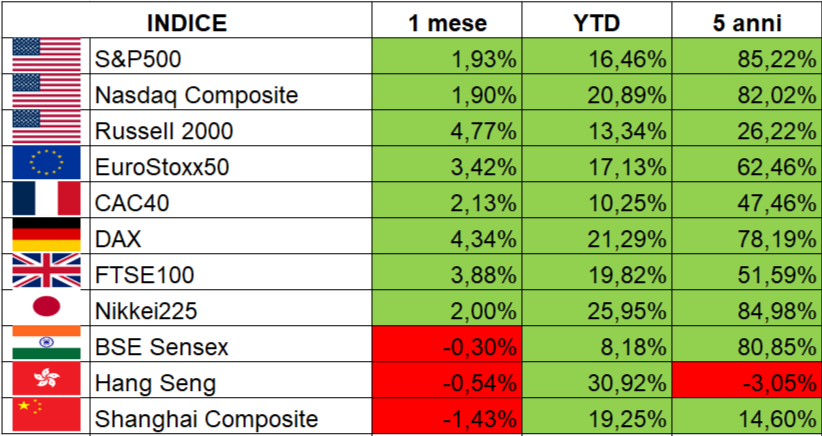Select the Shanghai Composite -1,43% cell

point(446,418)
